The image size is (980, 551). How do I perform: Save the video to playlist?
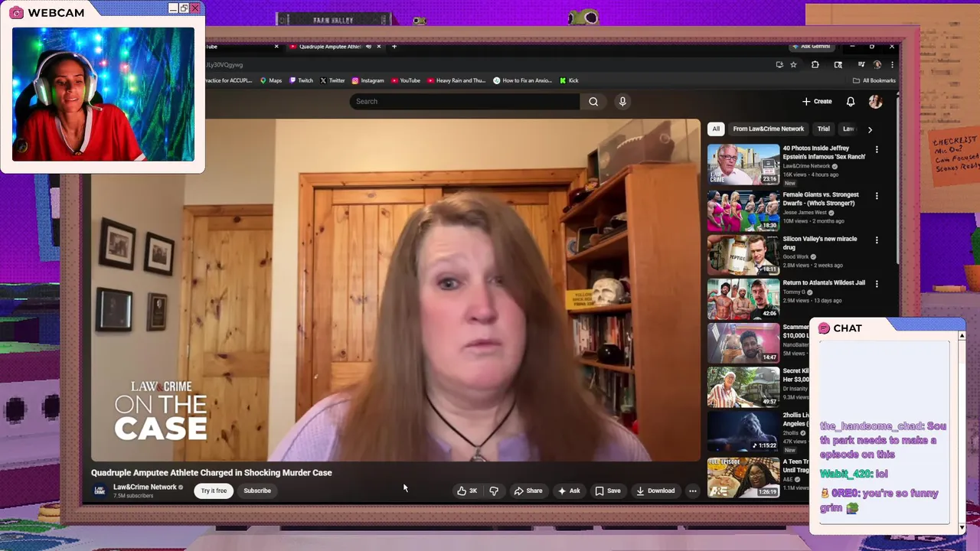pyautogui.click(x=608, y=491)
